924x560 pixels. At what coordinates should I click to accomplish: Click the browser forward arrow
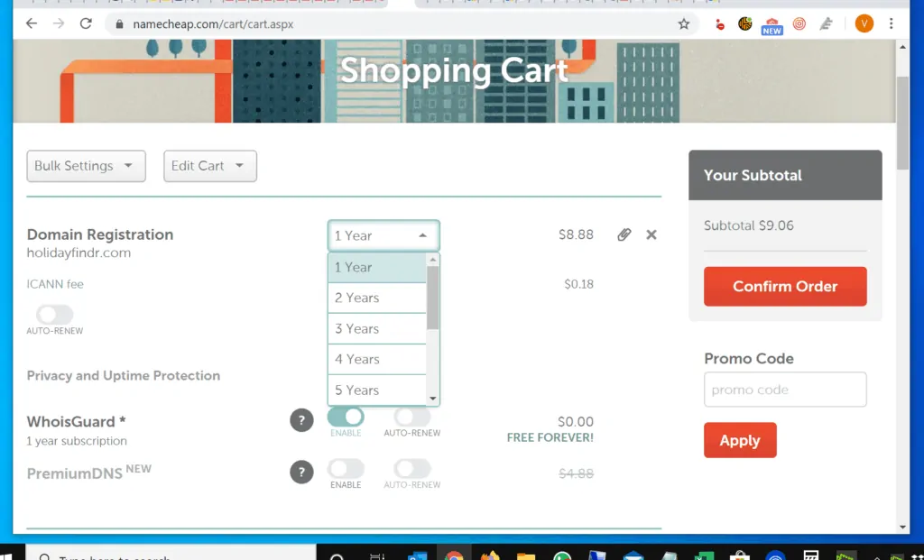click(x=59, y=23)
